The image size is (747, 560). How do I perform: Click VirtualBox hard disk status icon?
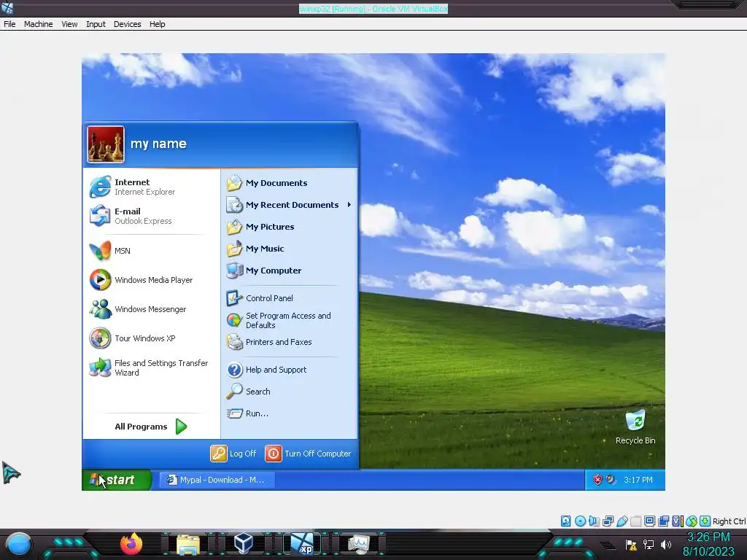click(x=565, y=521)
